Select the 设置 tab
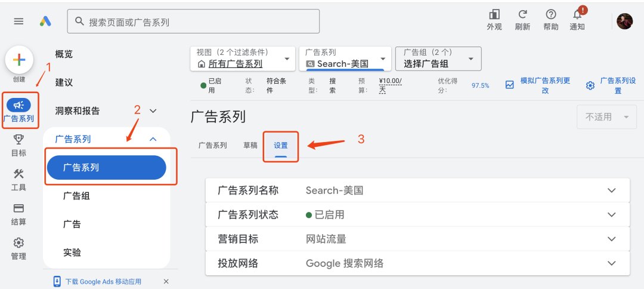The height and width of the screenshot is (289, 644). (x=281, y=146)
